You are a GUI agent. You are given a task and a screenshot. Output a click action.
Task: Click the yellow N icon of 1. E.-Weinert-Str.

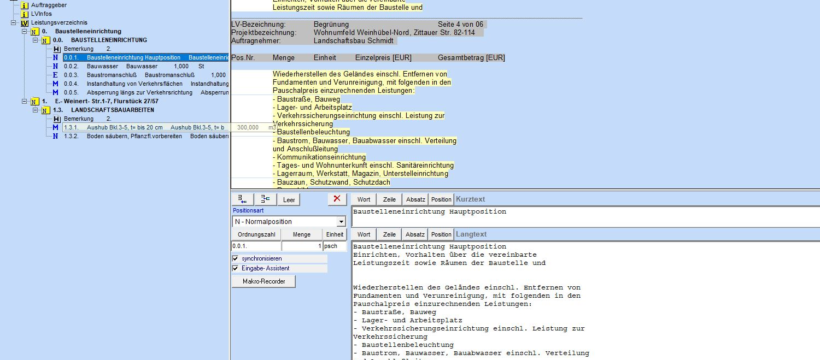click(35, 102)
